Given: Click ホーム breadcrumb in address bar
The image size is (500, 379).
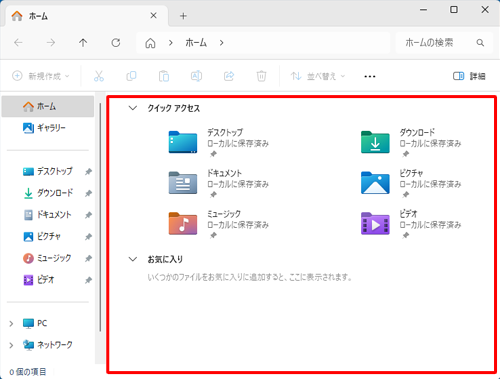Looking at the screenshot, I should 196,43.
